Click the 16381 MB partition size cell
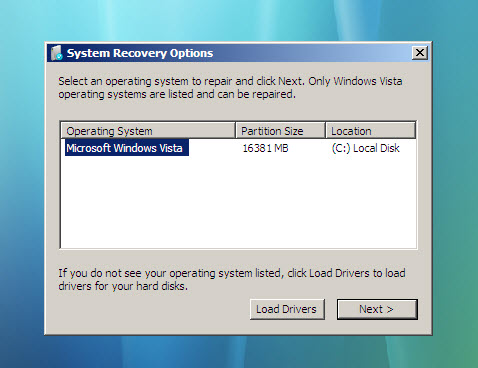This screenshot has width=478, height=368. pos(265,148)
